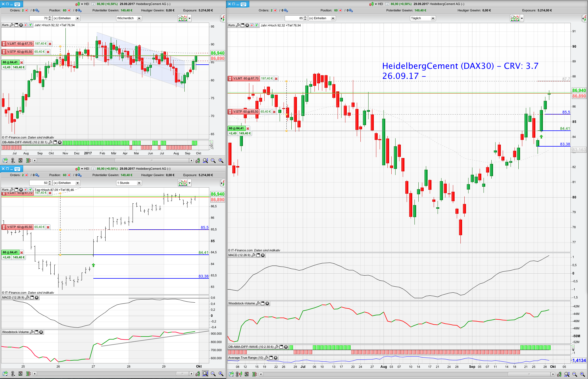The height and width of the screenshot is (379, 588).
Task: Click the keyboard icon in hourly chart header
Action: coord(17,169)
